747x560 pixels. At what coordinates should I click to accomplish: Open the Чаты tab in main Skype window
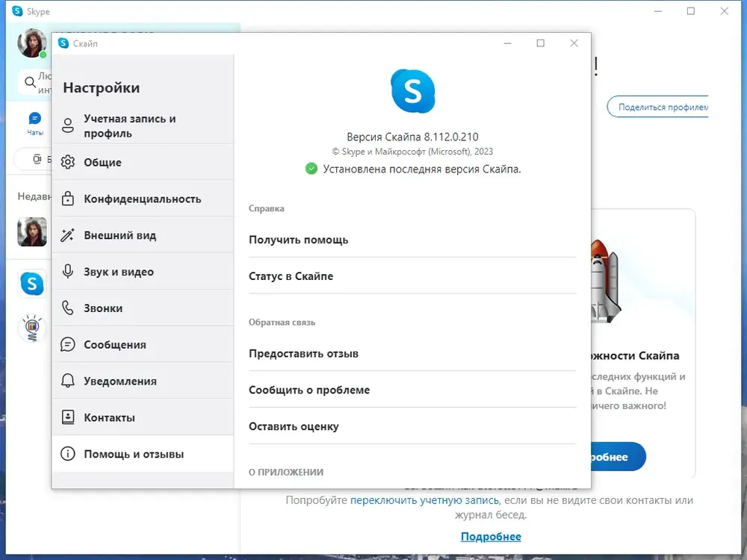pyautogui.click(x=35, y=124)
